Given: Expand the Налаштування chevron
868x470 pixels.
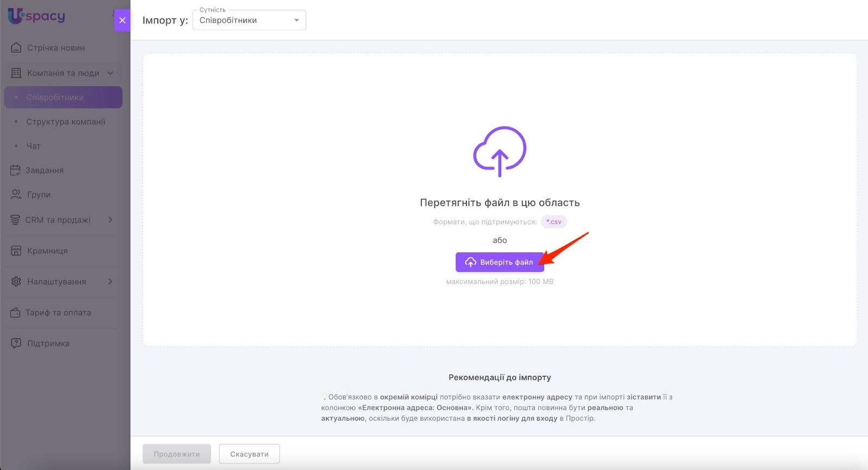Looking at the screenshot, I should 110,282.
